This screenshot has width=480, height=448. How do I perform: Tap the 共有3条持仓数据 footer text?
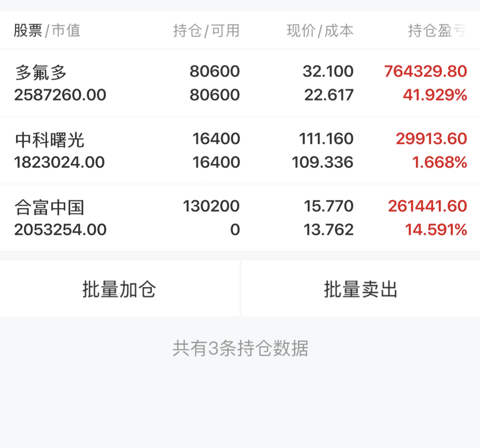click(240, 348)
